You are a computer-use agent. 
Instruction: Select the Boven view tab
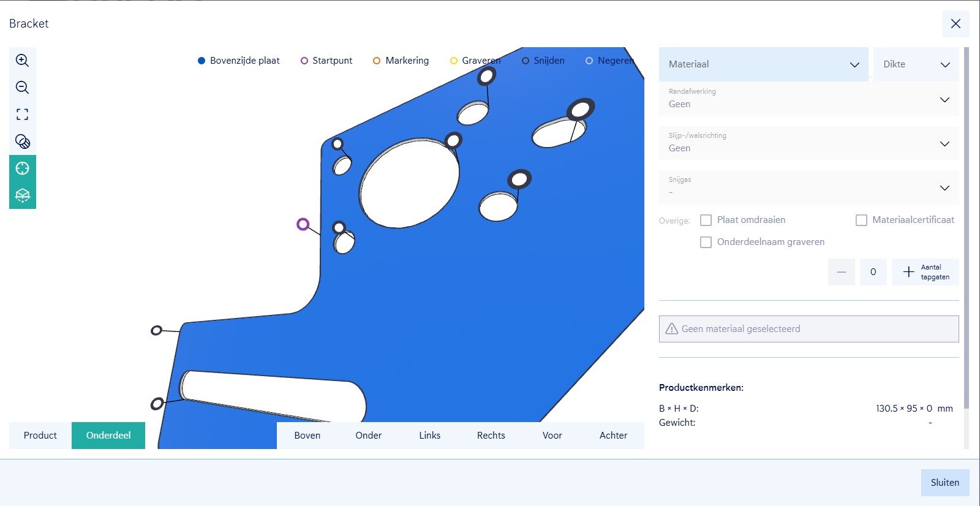307,436
